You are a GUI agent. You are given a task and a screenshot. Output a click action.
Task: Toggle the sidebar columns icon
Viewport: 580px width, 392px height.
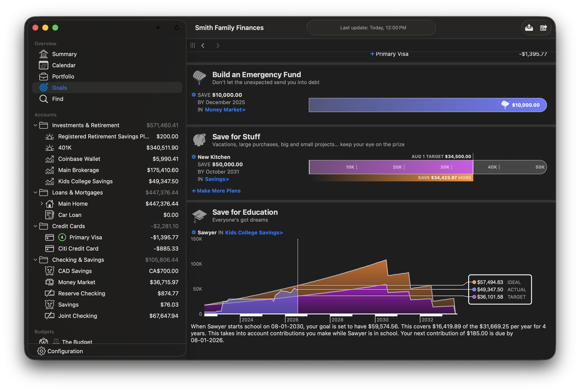pyautogui.click(x=193, y=45)
